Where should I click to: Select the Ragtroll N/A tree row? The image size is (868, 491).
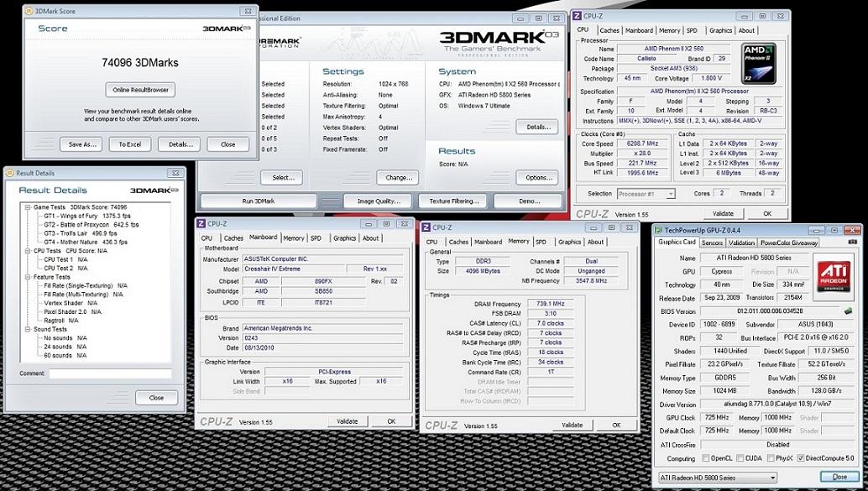pyautogui.click(x=61, y=321)
